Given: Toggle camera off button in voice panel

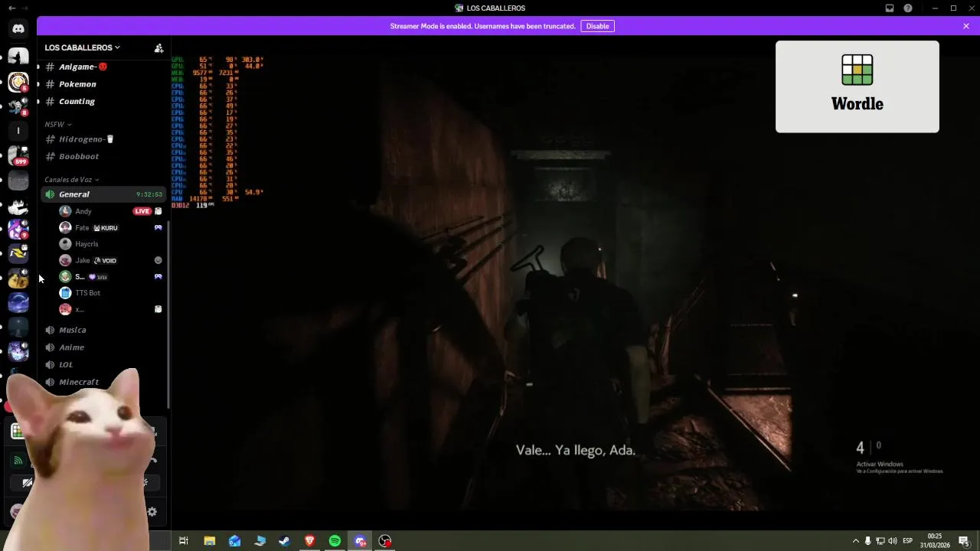Looking at the screenshot, I should [28, 482].
